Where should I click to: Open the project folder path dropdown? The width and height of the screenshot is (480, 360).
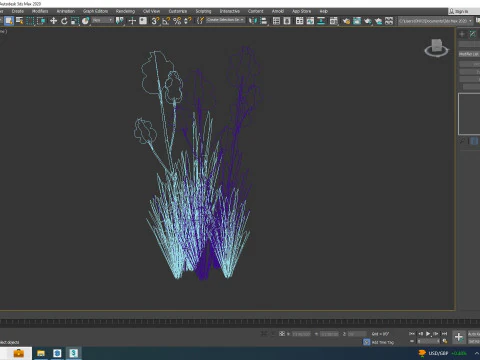click(x=436, y=21)
